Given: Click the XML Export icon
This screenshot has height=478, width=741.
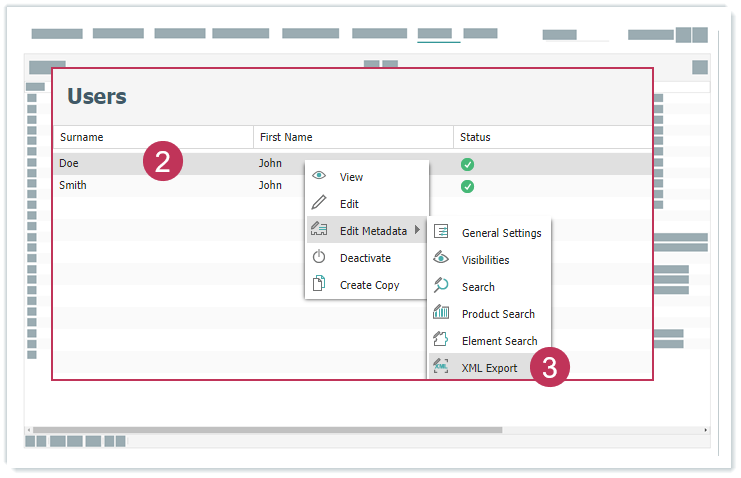Looking at the screenshot, I should [441, 367].
